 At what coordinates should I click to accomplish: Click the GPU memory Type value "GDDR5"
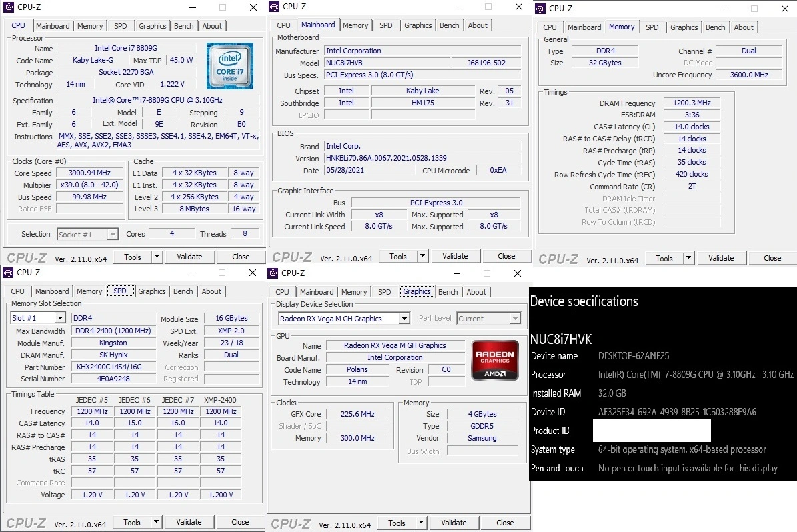point(482,426)
